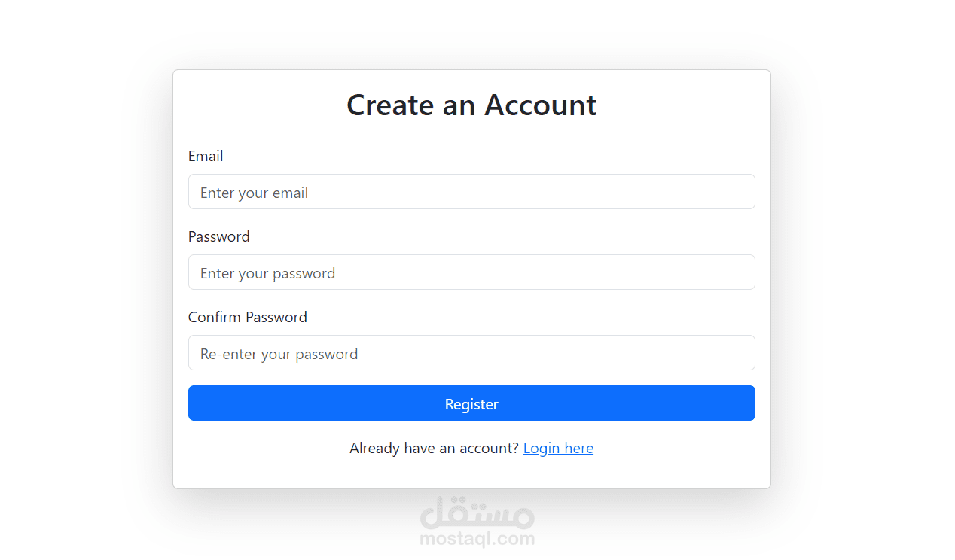
Task: Click the 'Enter your email' placeholder text
Action: coord(254,193)
